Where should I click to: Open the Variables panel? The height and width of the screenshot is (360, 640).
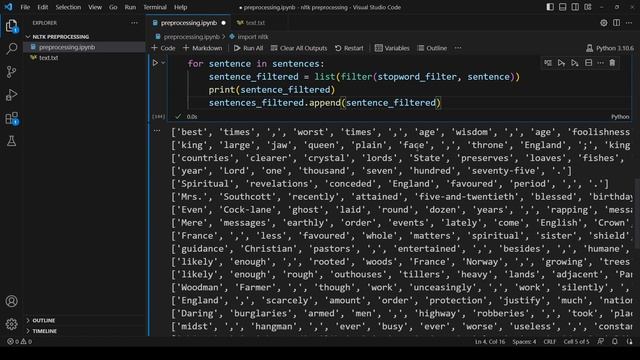(x=392, y=48)
